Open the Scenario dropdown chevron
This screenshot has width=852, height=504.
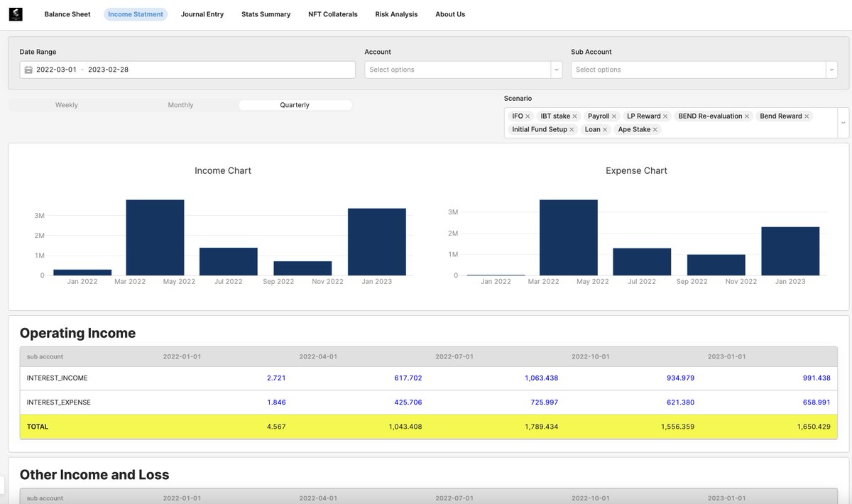coord(843,123)
